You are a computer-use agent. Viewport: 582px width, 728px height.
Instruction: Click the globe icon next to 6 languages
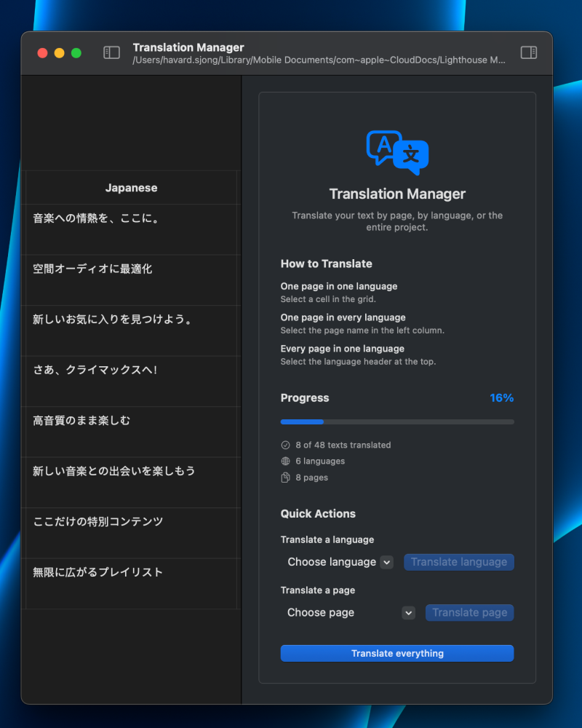click(285, 461)
